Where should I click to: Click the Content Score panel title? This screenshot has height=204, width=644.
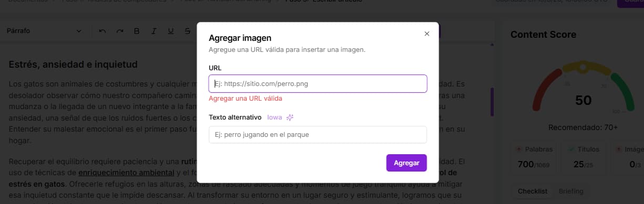(543, 35)
